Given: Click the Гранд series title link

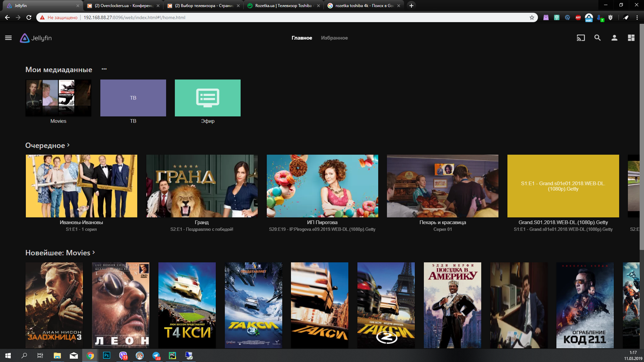Looking at the screenshot, I should click(x=202, y=222).
